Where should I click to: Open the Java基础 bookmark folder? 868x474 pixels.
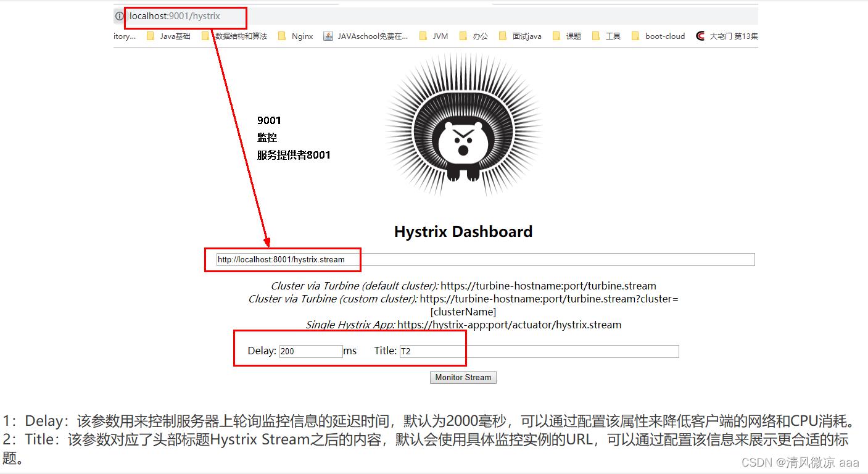tap(168, 36)
